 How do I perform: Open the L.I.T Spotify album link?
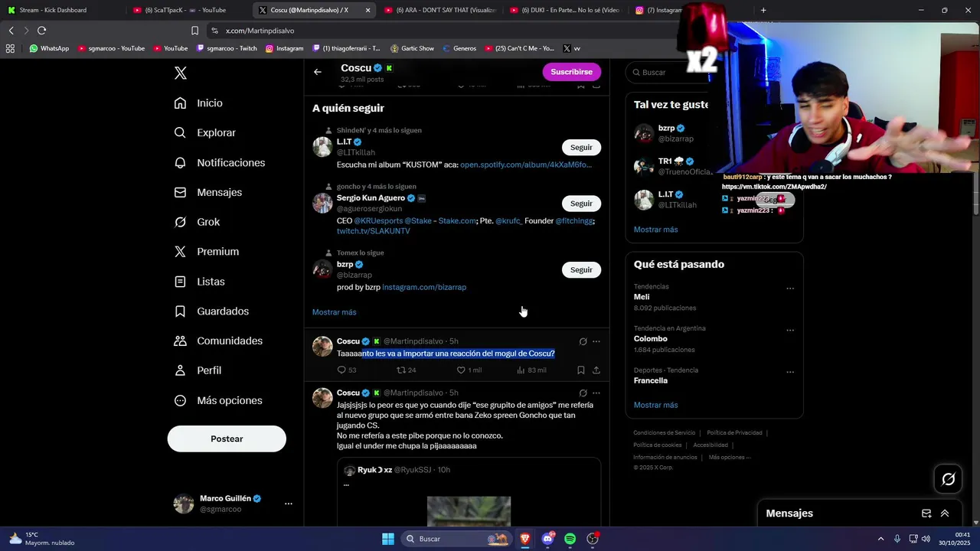(526, 165)
